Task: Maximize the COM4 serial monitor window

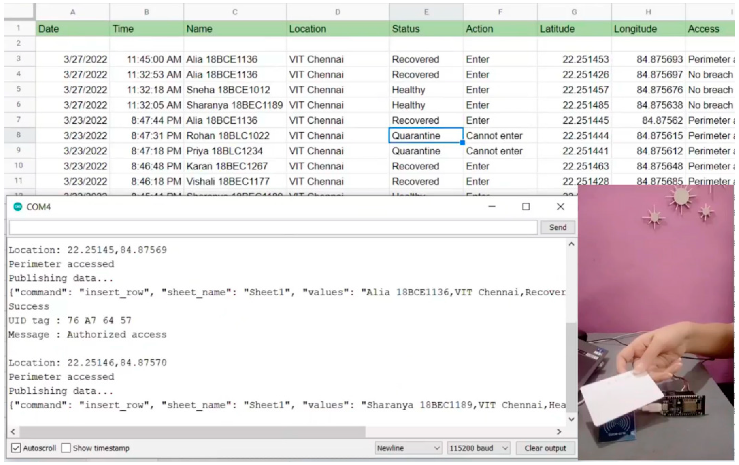Action: 526,206
